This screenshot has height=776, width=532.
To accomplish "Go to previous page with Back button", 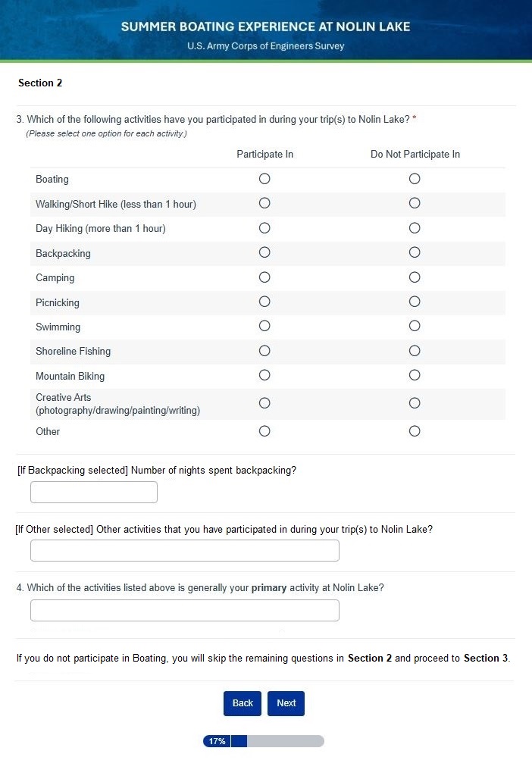I will (x=243, y=703).
